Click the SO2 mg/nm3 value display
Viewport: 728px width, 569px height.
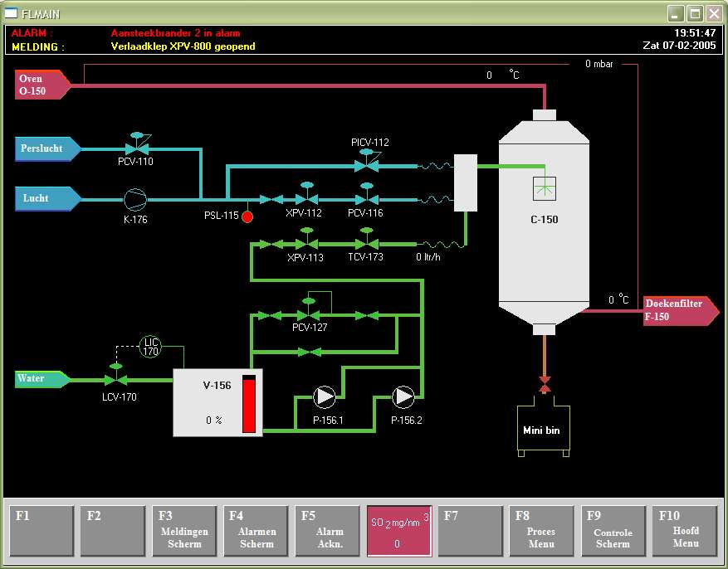(399, 531)
